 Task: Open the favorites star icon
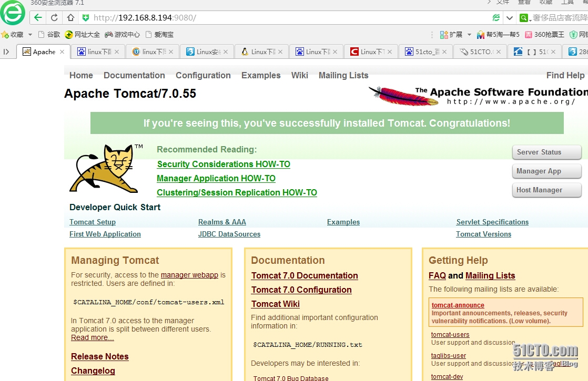pyautogui.click(x=5, y=35)
